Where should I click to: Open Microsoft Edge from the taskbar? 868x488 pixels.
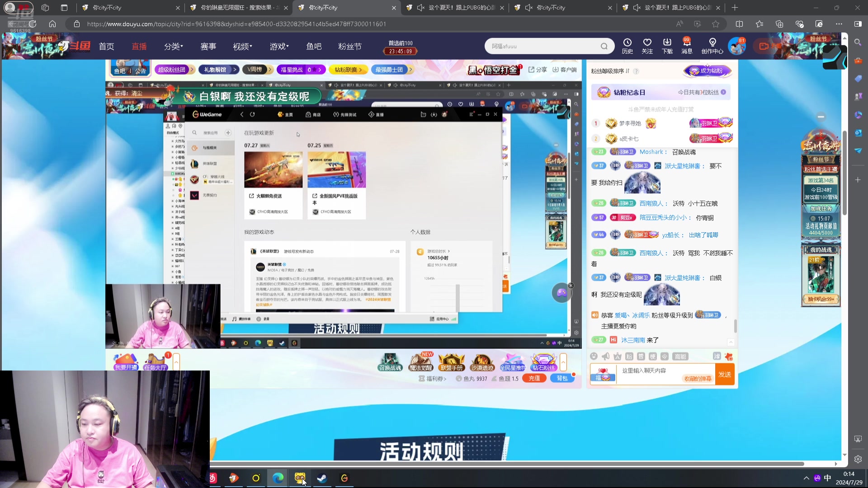[278, 478]
